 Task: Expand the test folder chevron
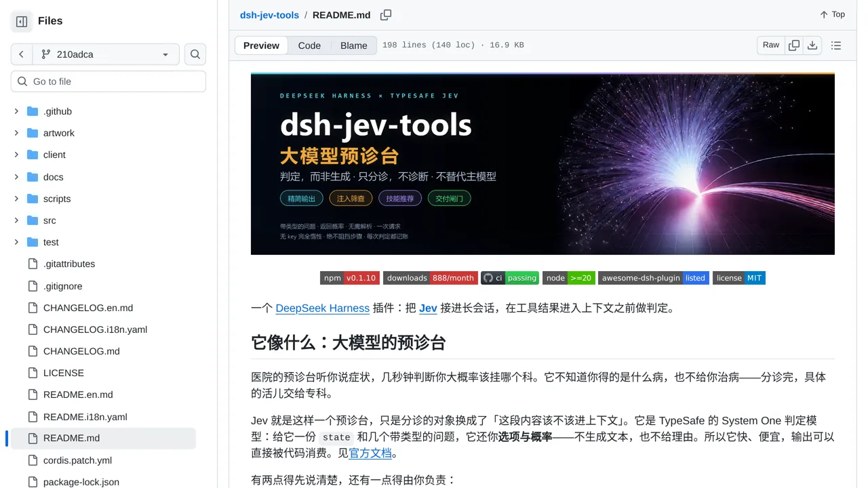pos(16,242)
